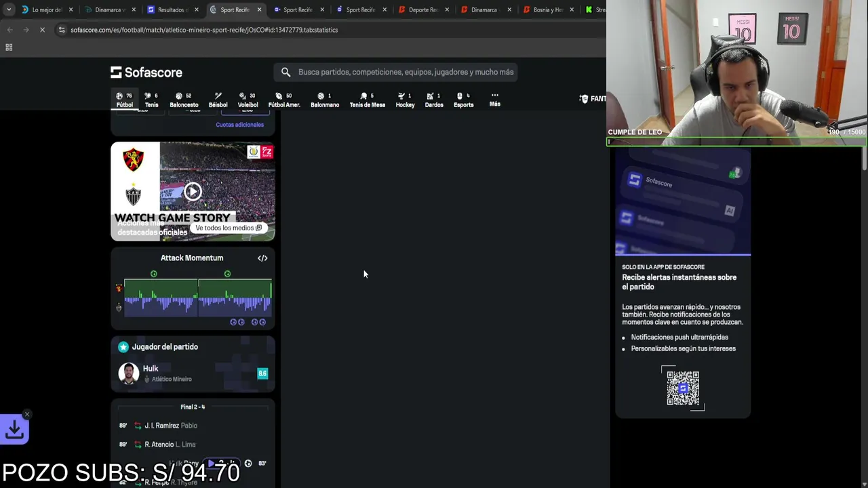Viewport: 868px width, 488px height.
Task: Open the Fantasy link in Sofascore header
Action: [593, 99]
